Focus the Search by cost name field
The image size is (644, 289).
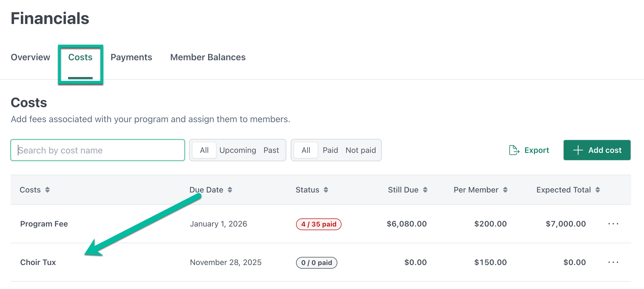[98, 150]
